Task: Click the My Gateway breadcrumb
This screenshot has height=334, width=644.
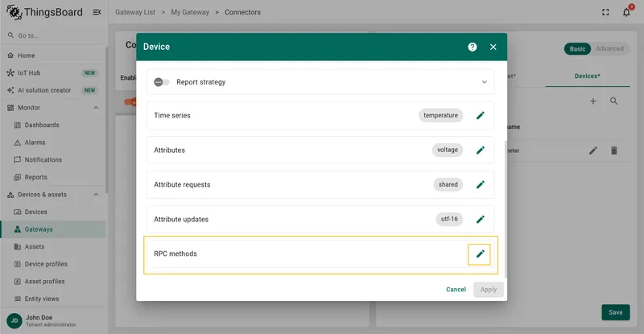Action: pyautogui.click(x=190, y=12)
